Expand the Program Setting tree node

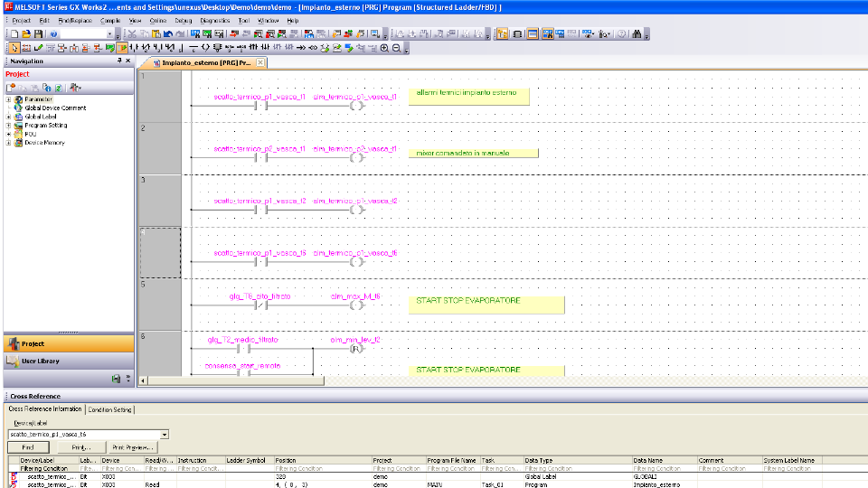coord(8,126)
